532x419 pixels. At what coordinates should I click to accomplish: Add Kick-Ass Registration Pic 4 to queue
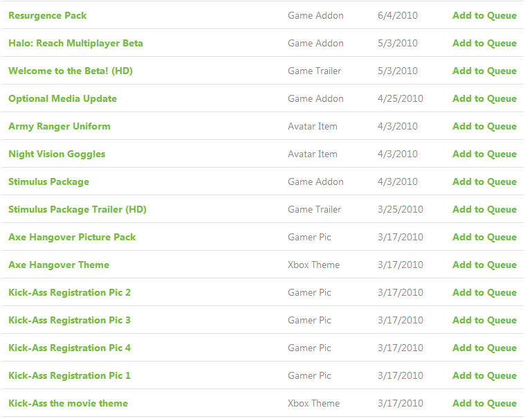484,348
